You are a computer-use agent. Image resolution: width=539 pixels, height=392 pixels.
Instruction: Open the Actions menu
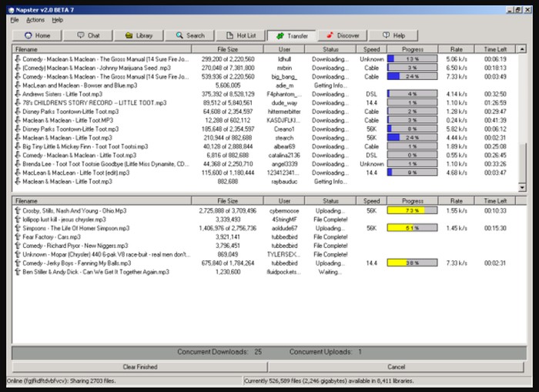(x=35, y=20)
